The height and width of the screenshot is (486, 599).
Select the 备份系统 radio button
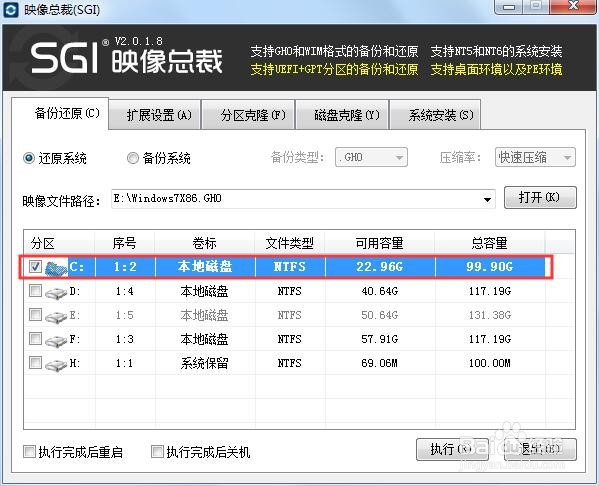[x=133, y=158]
